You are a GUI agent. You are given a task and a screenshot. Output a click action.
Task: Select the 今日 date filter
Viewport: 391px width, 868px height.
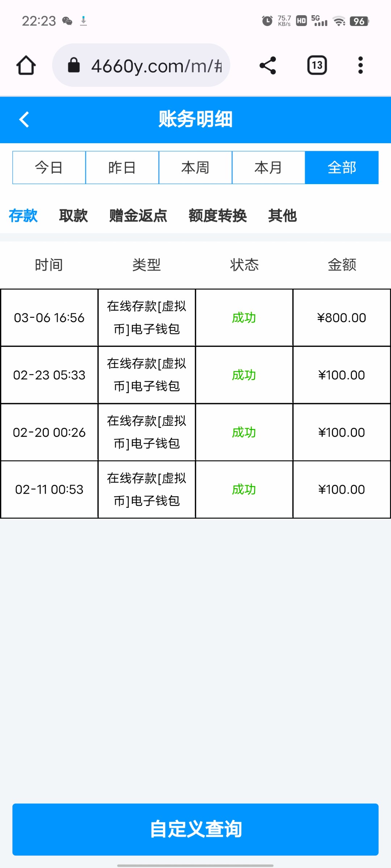(x=49, y=168)
